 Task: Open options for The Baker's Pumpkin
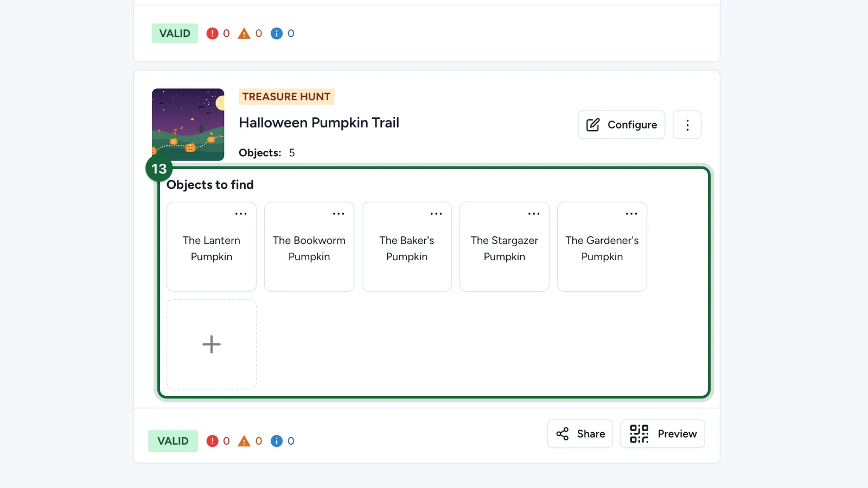coord(436,214)
